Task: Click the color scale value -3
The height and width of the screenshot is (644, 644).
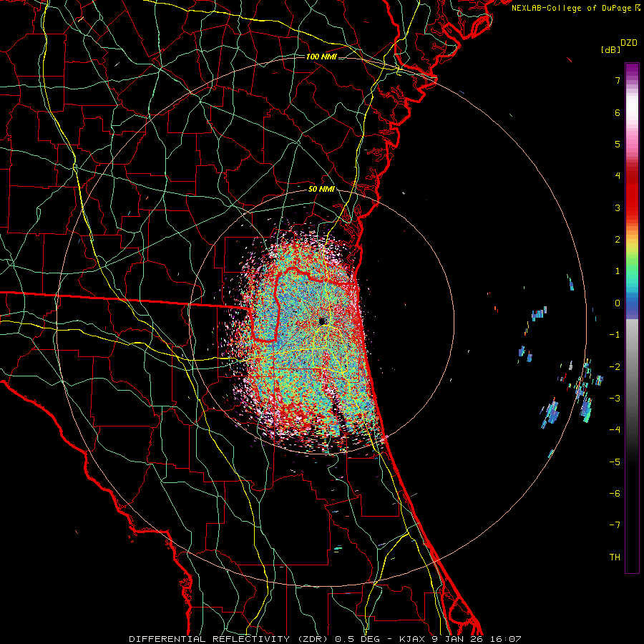Action: [x=615, y=398]
